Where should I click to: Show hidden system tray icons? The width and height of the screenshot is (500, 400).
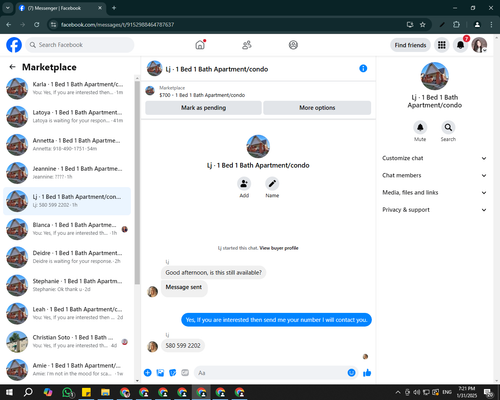pos(398,392)
